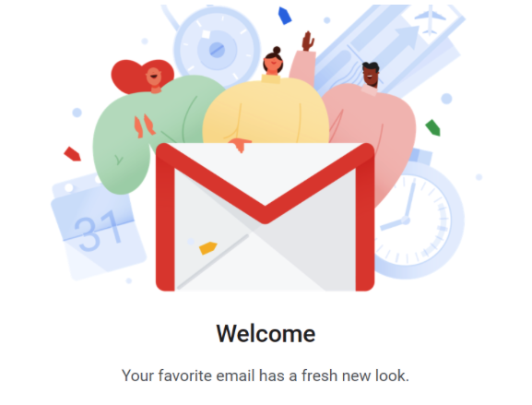The height and width of the screenshot is (405, 532).
Task: Click the green confetti tag
Action: [433, 128]
